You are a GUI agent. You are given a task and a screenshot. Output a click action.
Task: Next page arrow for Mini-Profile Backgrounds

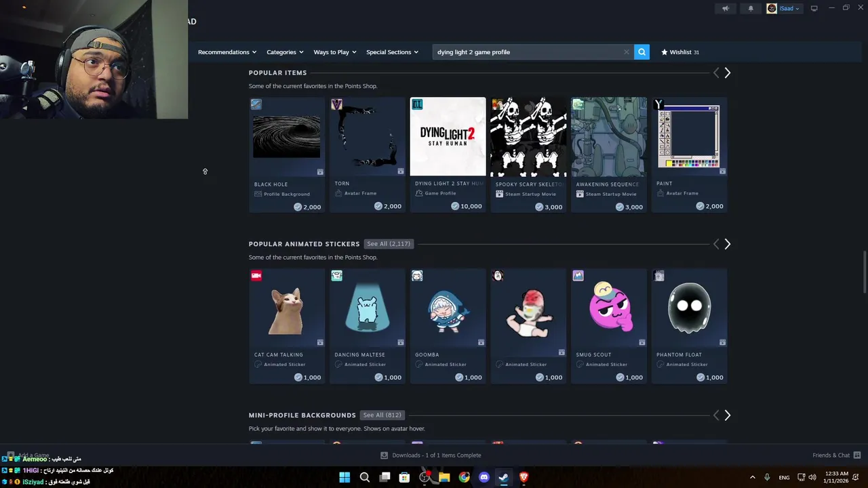pos(727,415)
